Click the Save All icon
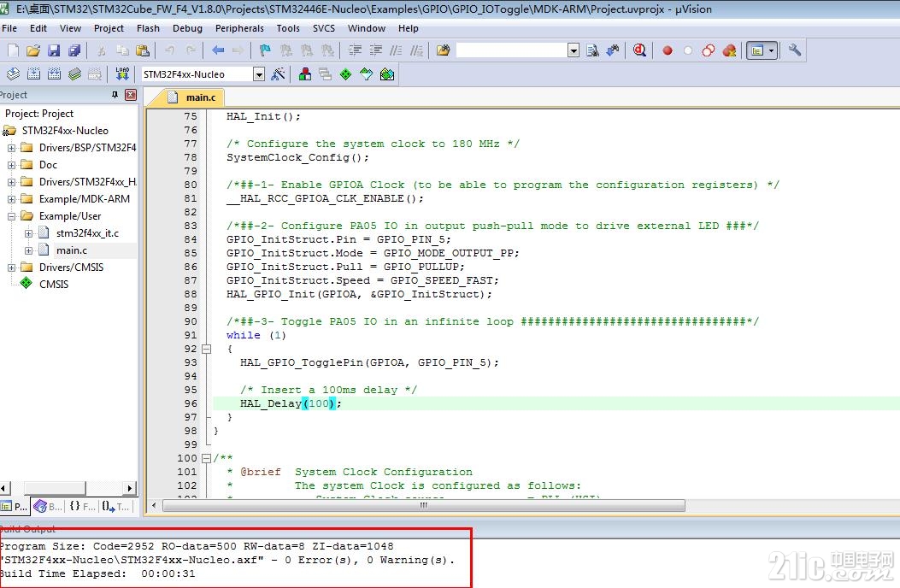The height and width of the screenshot is (588, 900). [74, 50]
